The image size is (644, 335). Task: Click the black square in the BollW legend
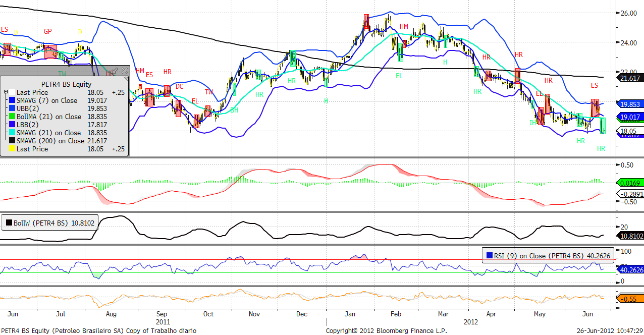coord(8,222)
